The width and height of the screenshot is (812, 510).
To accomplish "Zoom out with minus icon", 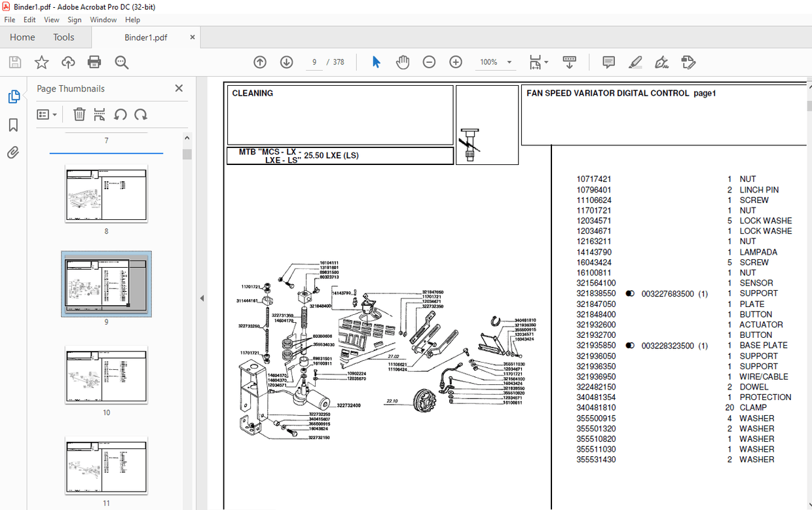I will (429, 62).
